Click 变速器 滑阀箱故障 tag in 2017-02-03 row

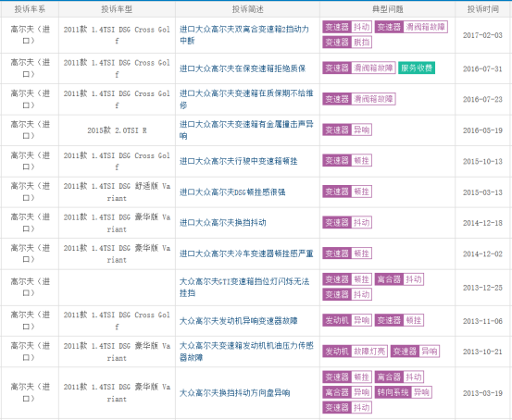click(x=411, y=27)
